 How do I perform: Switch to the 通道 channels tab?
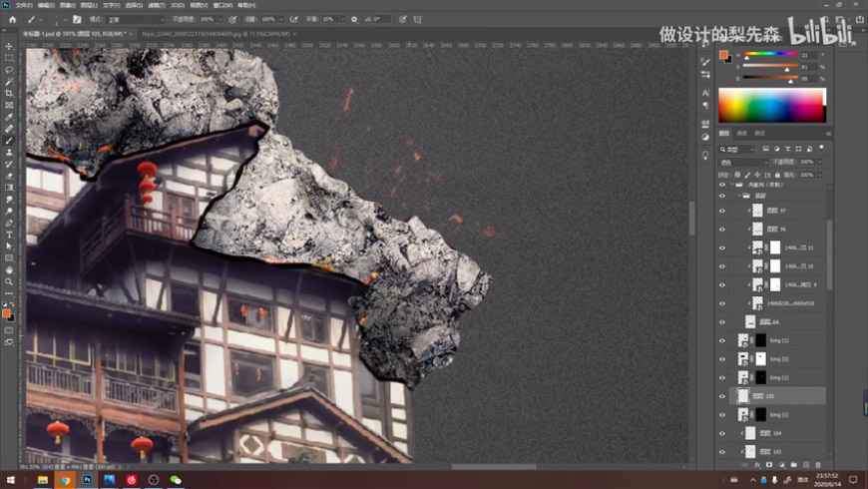coord(741,134)
